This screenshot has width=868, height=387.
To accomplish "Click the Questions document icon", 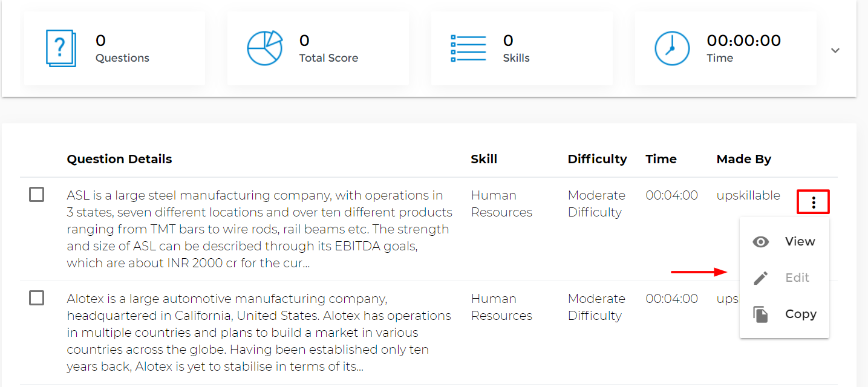I will click(61, 48).
